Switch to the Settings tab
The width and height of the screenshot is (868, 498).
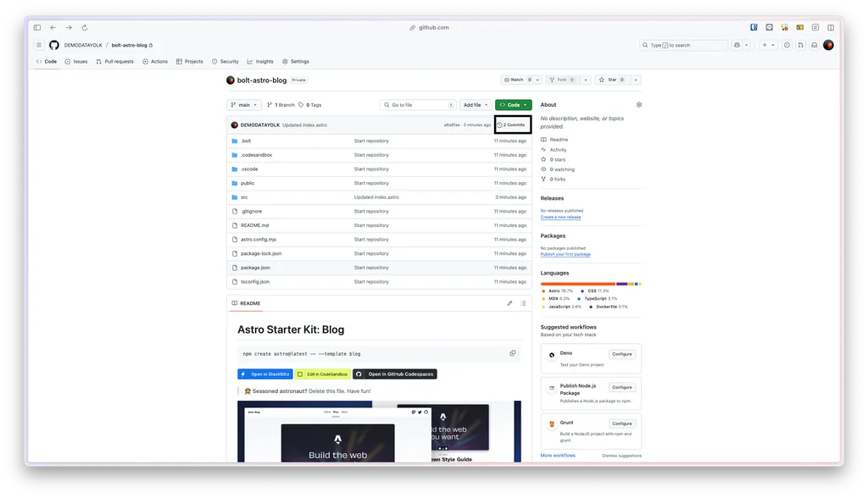coord(296,62)
